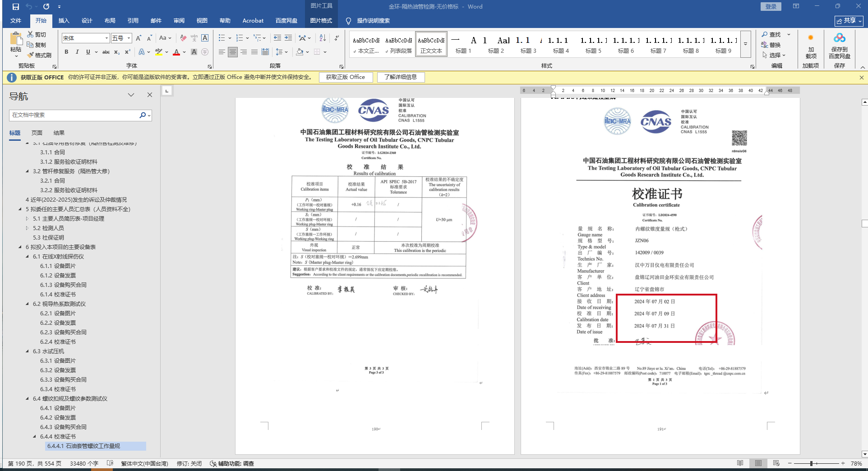The image size is (868, 471).
Task: Click the 了解详细信息 button
Action: [401, 77]
